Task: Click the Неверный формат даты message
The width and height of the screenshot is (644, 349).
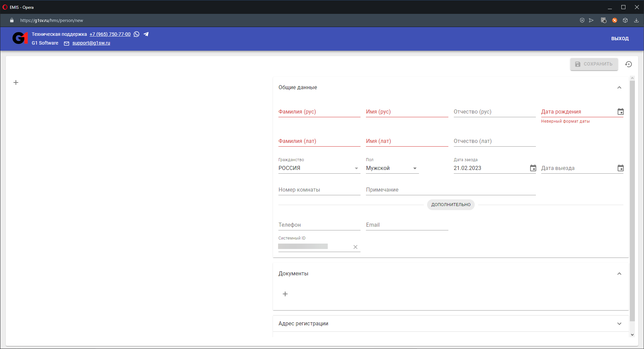Action: (565, 121)
